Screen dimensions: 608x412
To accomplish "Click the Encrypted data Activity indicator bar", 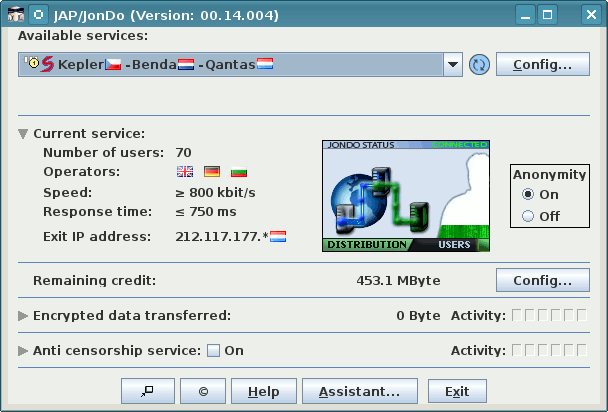I will [x=549, y=315].
